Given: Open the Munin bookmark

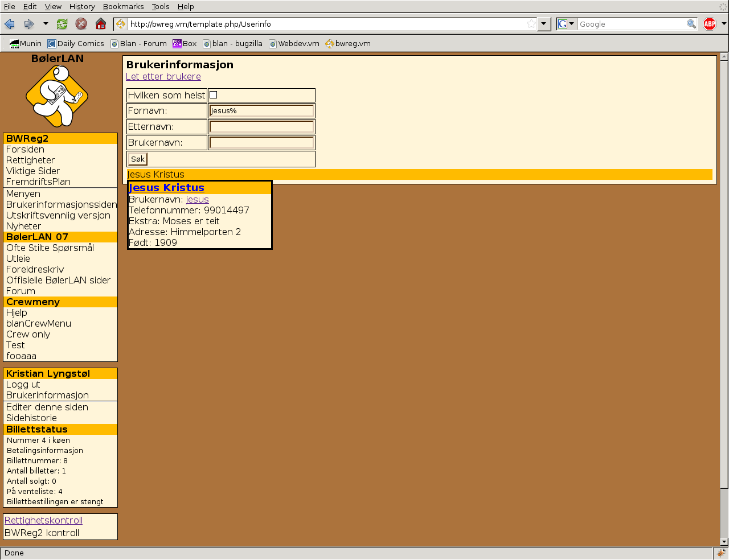Looking at the screenshot, I should [26, 43].
